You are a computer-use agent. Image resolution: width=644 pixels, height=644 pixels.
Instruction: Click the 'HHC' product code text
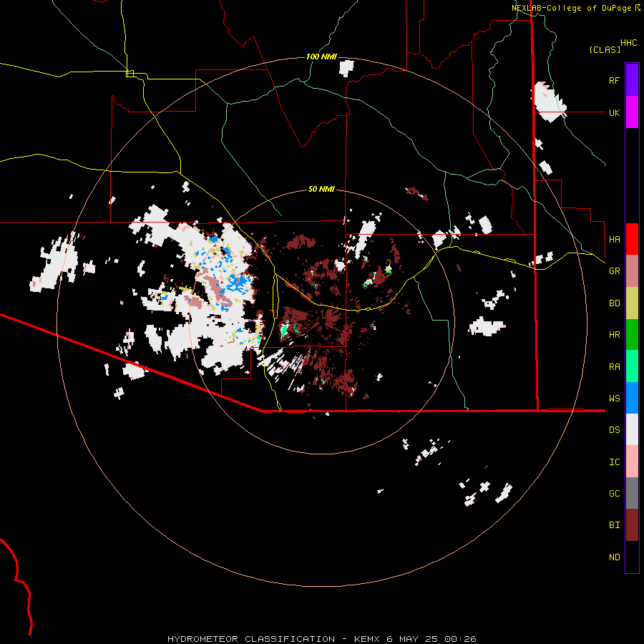pyautogui.click(x=628, y=43)
